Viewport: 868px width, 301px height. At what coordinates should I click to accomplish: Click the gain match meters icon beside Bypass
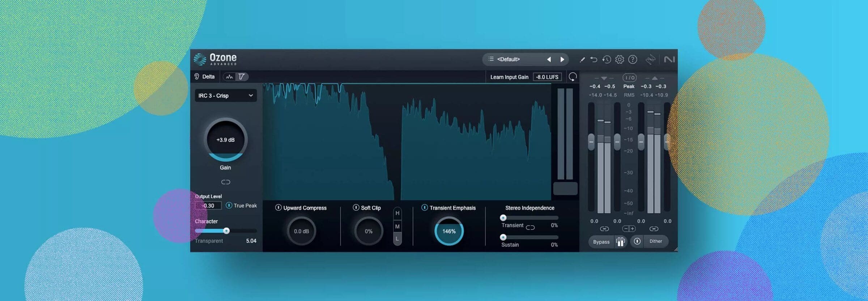pos(621,241)
